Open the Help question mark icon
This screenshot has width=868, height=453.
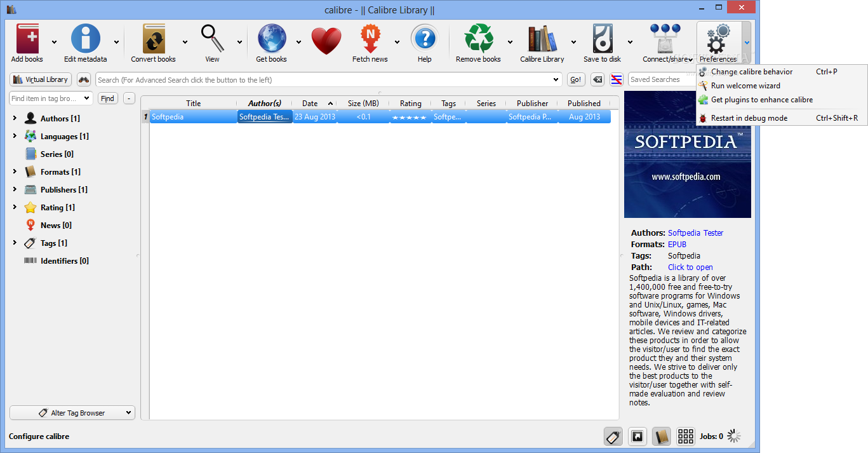424,39
